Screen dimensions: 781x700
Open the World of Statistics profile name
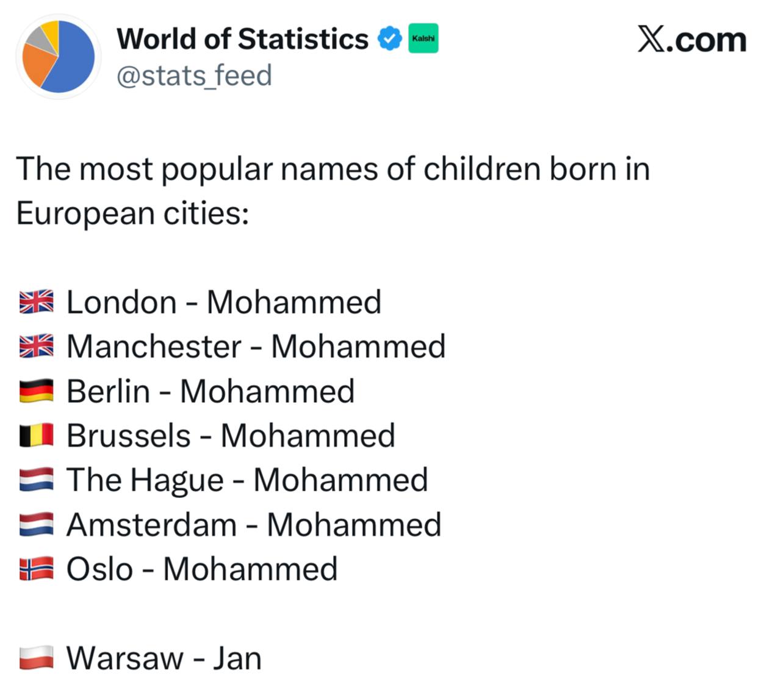[242, 39]
